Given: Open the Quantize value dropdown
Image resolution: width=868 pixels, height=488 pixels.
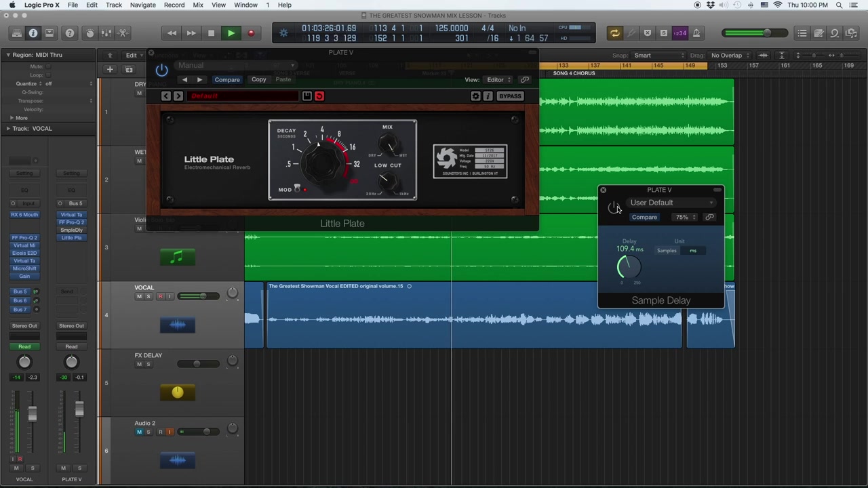Looking at the screenshot, I should 68,83.
